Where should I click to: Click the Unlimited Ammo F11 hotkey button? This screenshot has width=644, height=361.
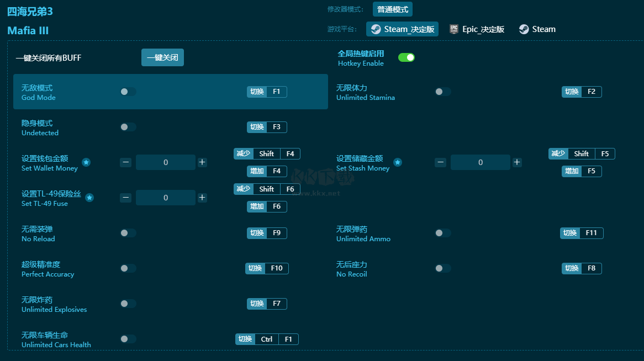tap(582, 233)
